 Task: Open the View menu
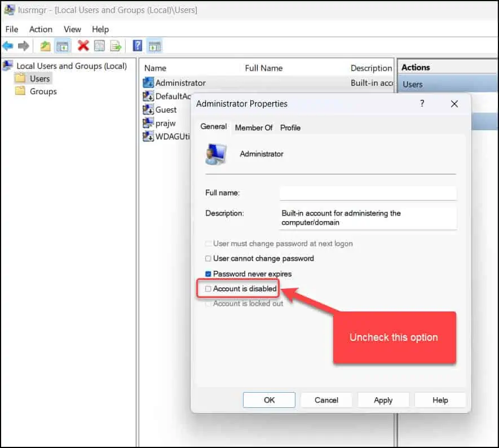(x=72, y=29)
